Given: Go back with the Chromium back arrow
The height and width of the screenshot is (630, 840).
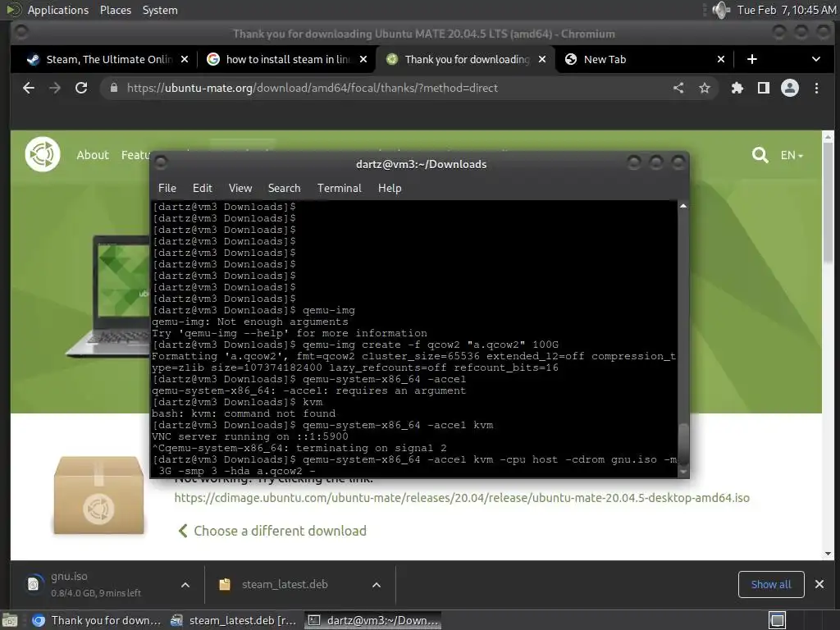Looking at the screenshot, I should click(x=29, y=88).
